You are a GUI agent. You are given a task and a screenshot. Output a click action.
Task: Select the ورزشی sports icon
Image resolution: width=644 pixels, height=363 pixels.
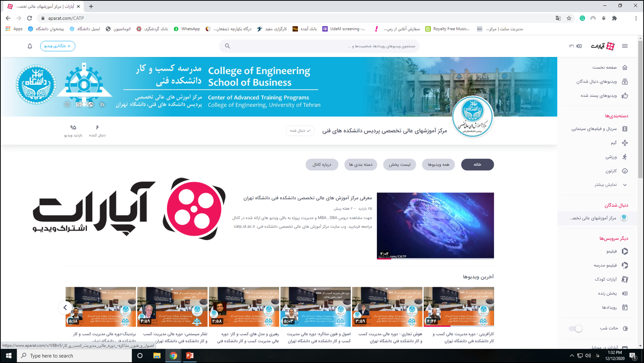pyautogui.click(x=625, y=157)
